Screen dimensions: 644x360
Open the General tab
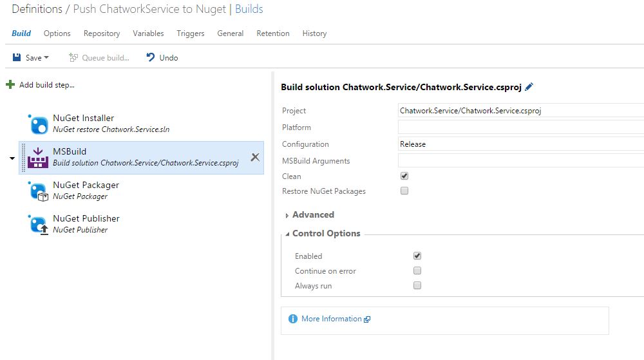(x=231, y=33)
